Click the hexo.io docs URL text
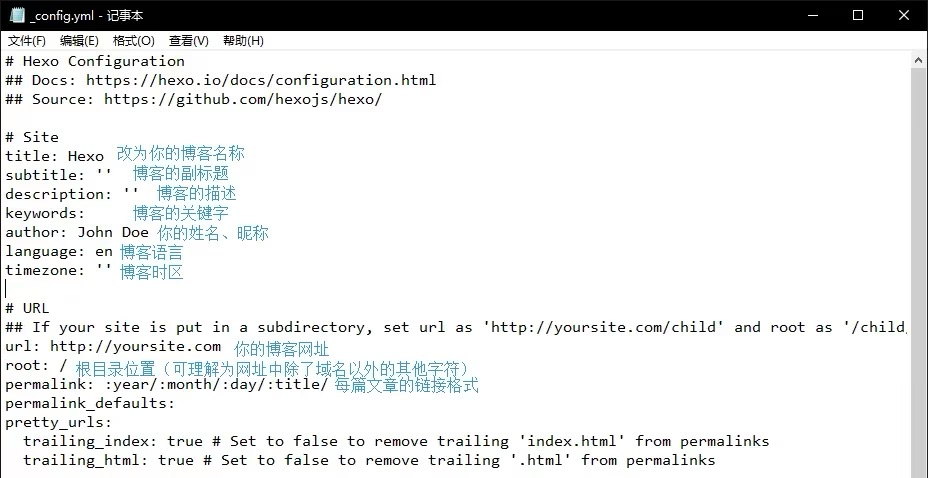 point(261,80)
